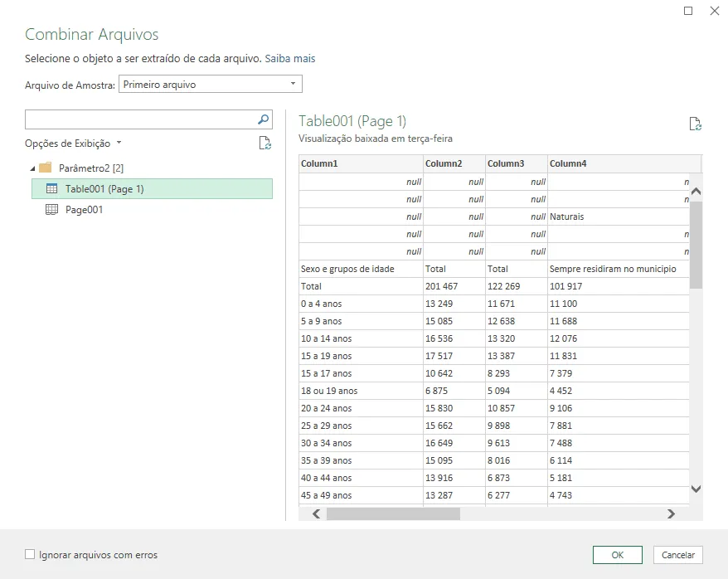The image size is (728, 579).
Task: Click the horizontal scrollbar left arrow
Action: [316, 513]
